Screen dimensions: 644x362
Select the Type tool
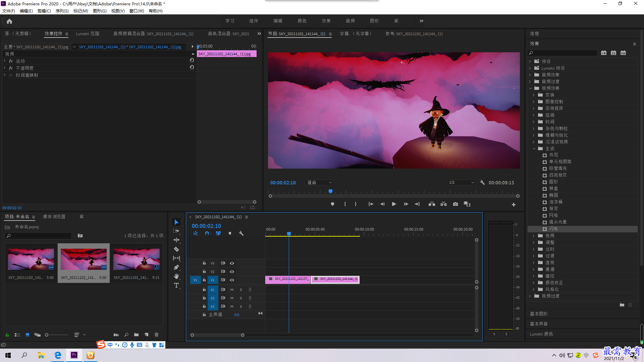(x=176, y=285)
